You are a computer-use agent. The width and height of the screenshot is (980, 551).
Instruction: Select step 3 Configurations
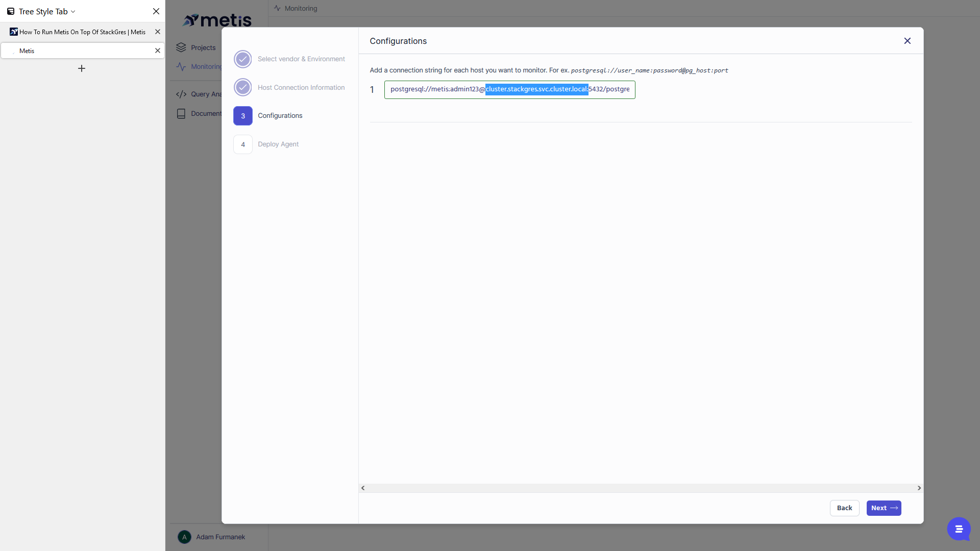(x=243, y=116)
